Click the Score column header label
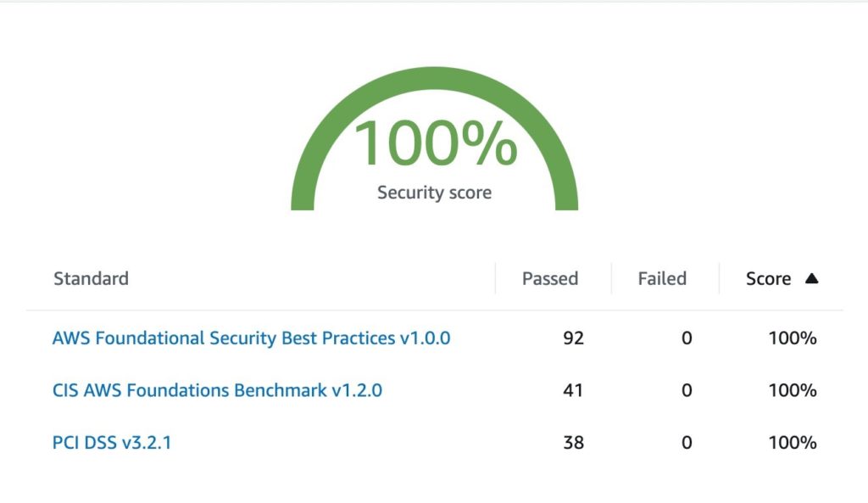The width and height of the screenshot is (868, 503). point(768,278)
